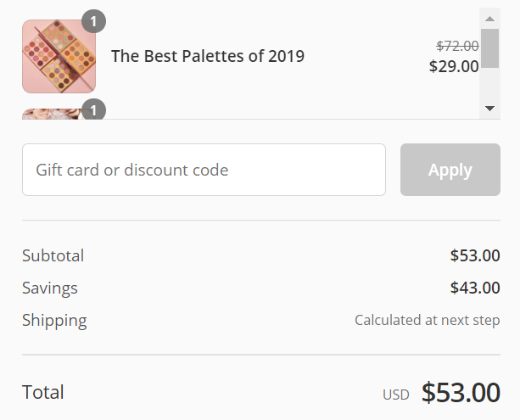This screenshot has width=520, height=420.
Task: Click the crossed-out $72.00 original price
Action: (x=457, y=46)
